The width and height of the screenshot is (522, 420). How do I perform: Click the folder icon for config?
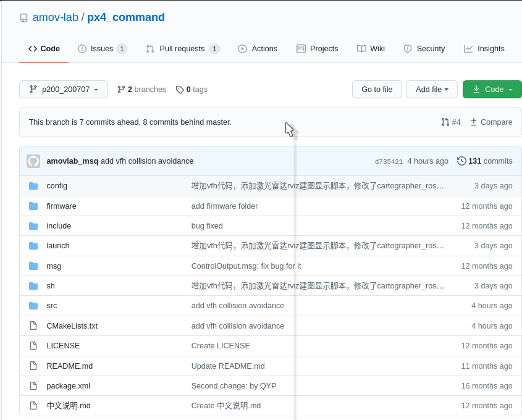pyautogui.click(x=33, y=186)
